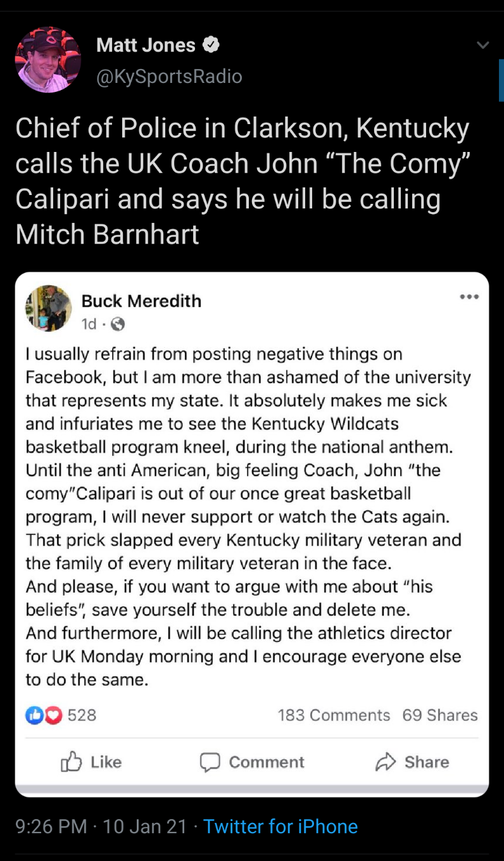Open the embedded Facebook post text
This screenshot has height=861, width=504.
coord(247,517)
